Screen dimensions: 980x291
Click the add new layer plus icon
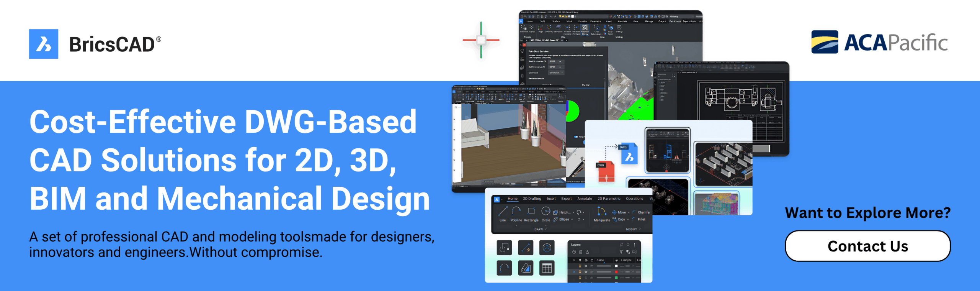click(x=574, y=252)
